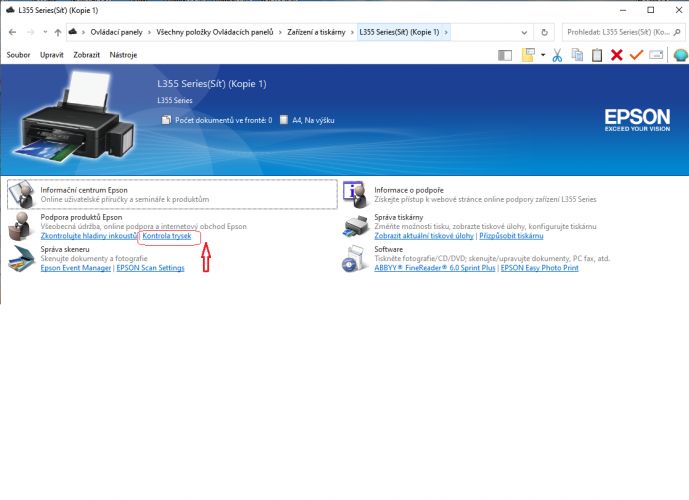Image resolution: width=689 pixels, height=500 pixels.
Task: Open the view options dropdown arrow
Action: tap(543, 55)
